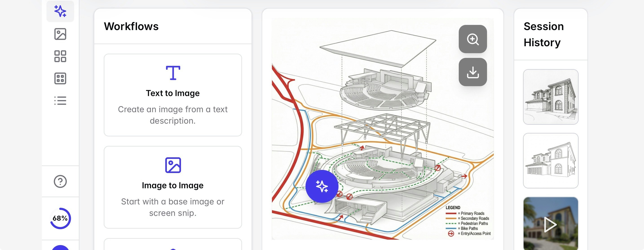
Task: Open the list view icon in sidebar
Action: [60, 101]
